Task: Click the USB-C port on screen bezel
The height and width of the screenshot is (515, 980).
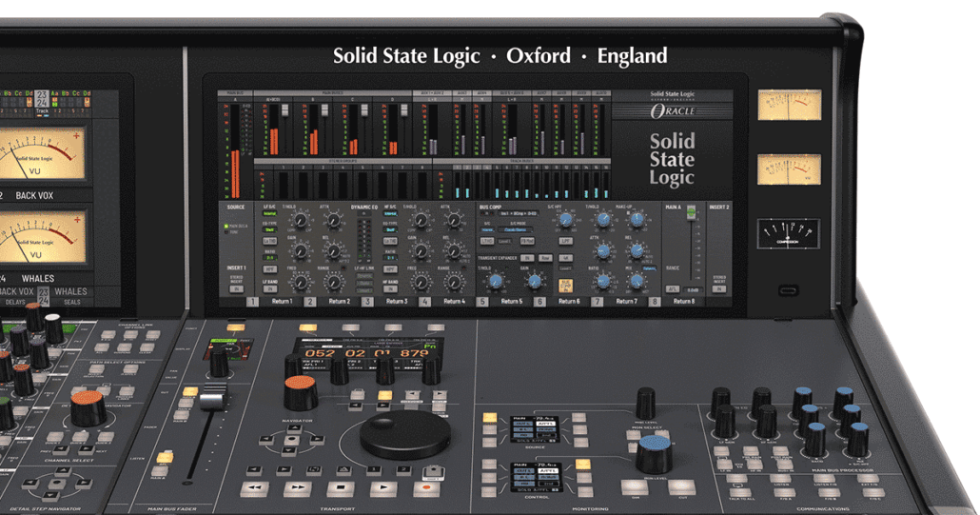Action: tap(788, 290)
